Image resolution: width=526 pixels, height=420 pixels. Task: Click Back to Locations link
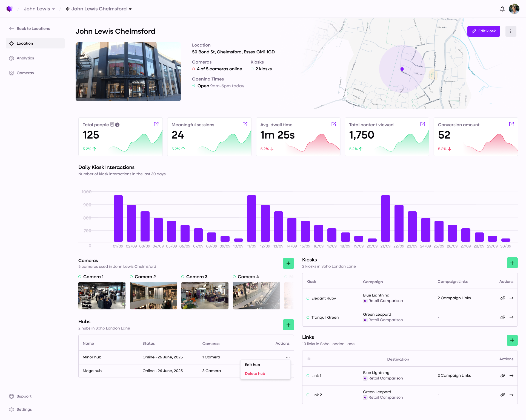30,28
